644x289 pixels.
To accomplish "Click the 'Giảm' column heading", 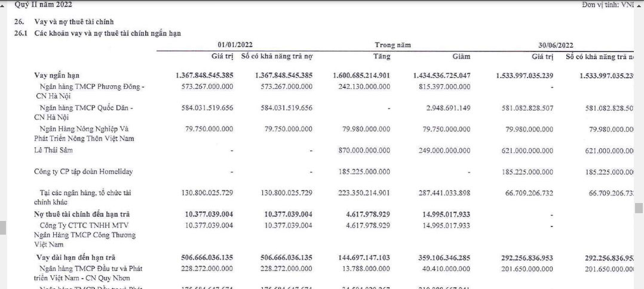I will [x=461, y=57].
